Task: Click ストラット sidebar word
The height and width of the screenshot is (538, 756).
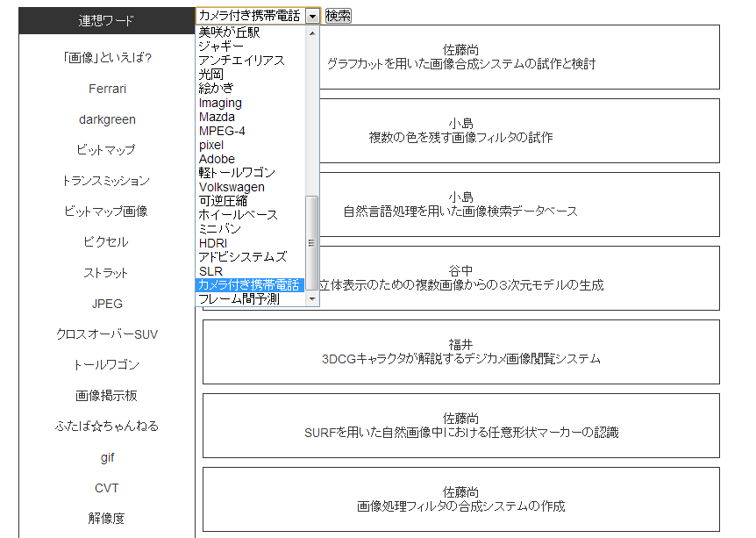Action: coord(107,273)
